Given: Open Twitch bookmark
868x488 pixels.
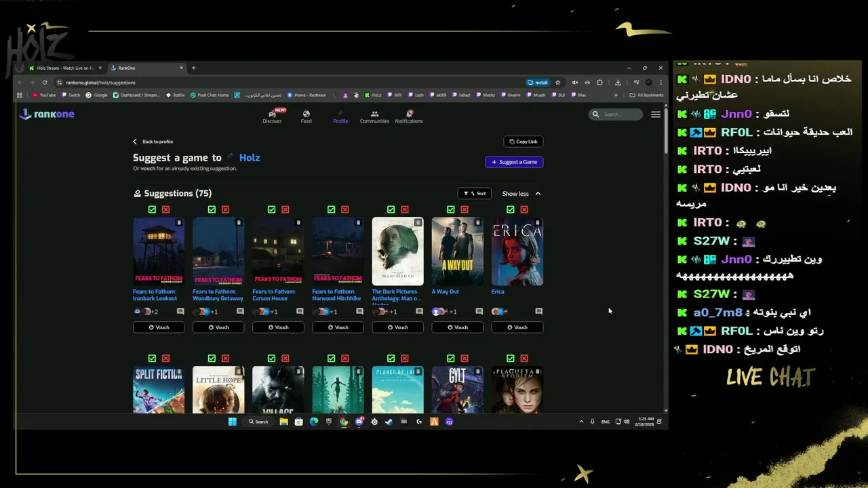Looking at the screenshot, I should click(x=71, y=95).
